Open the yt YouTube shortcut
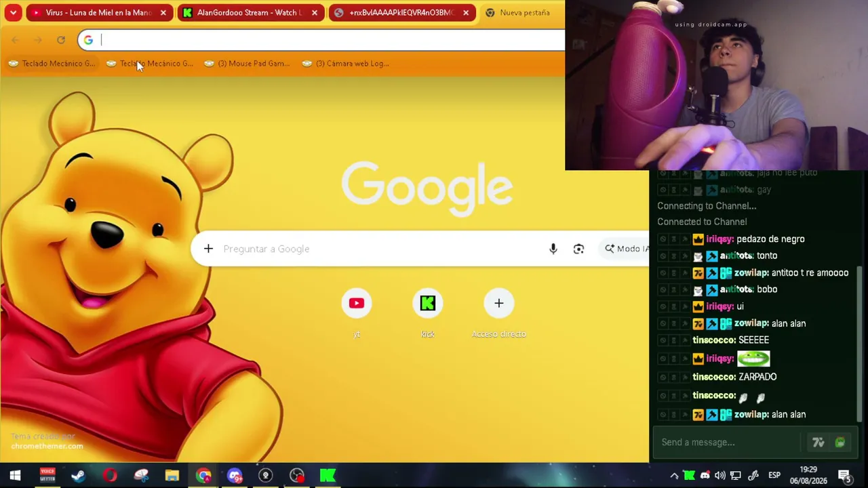 (357, 303)
